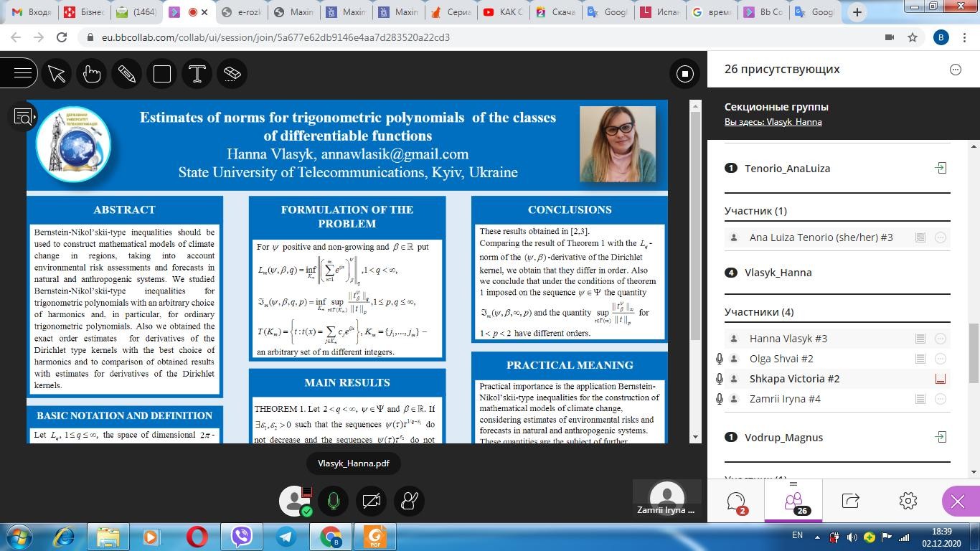Image resolution: width=980 pixels, height=551 pixels.
Task: Join the Vodrup_Magnus breakout group
Action: pyautogui.click(x=941, y=437)
